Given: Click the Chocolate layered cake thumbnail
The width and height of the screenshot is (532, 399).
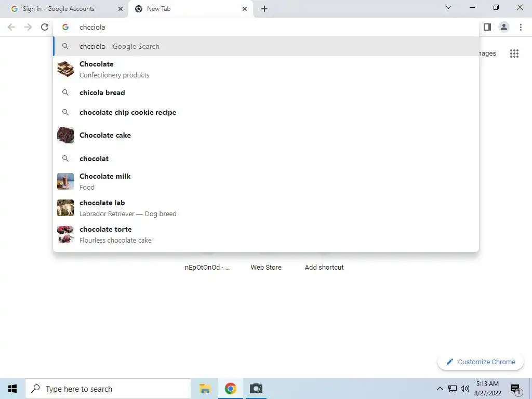Looking at the screenshot, I should [x=65, y=69].
